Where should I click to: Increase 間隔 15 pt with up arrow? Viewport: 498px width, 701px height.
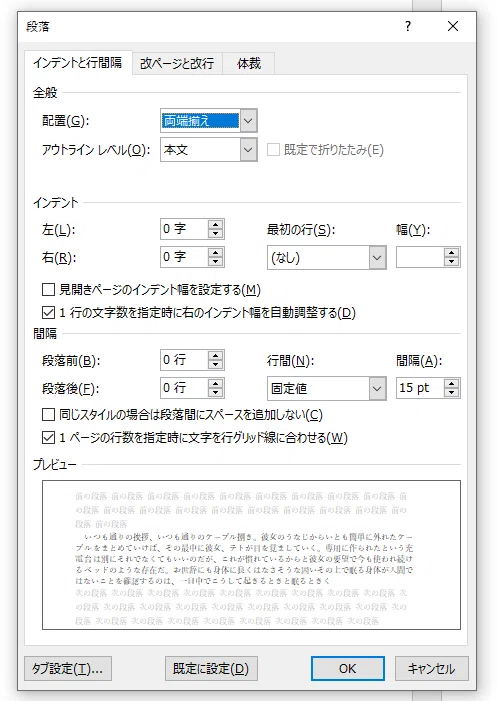452,384
